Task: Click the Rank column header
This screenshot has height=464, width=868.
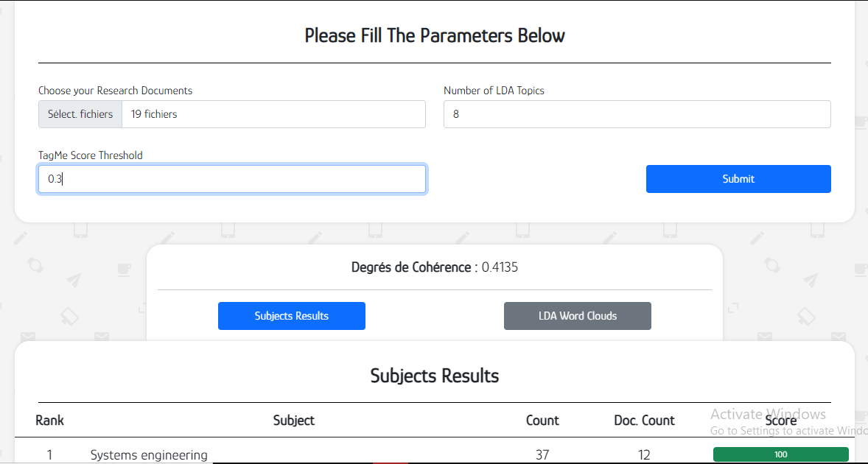Action: 50,421
